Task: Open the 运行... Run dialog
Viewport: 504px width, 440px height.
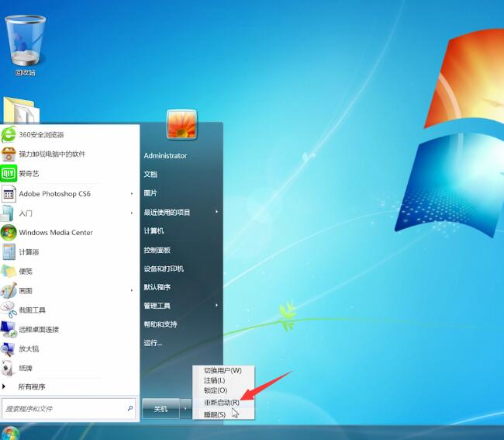Action: click(153, 343)
